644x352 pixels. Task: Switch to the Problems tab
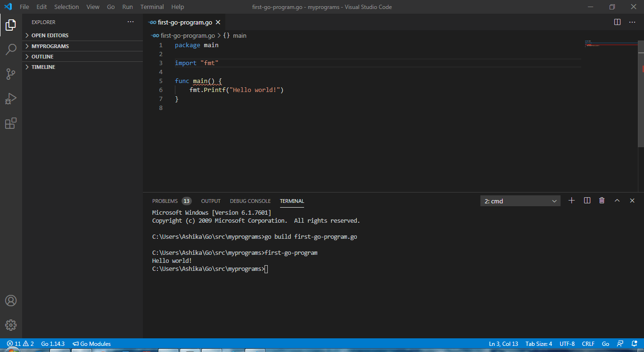click(165, 201)
